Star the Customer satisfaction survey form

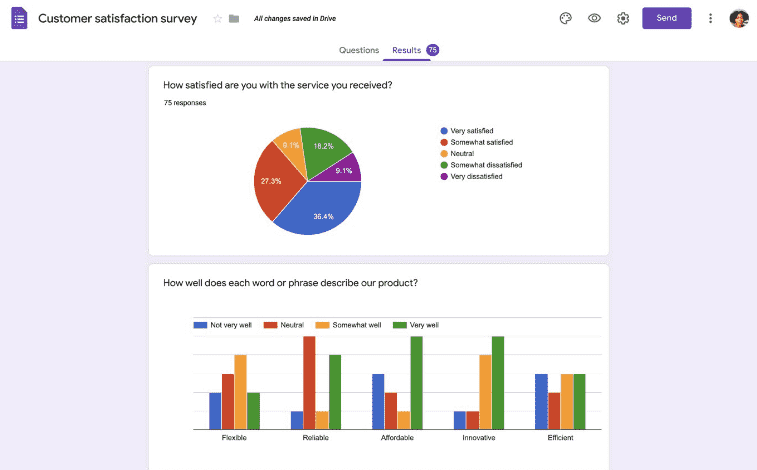(217, 19)
